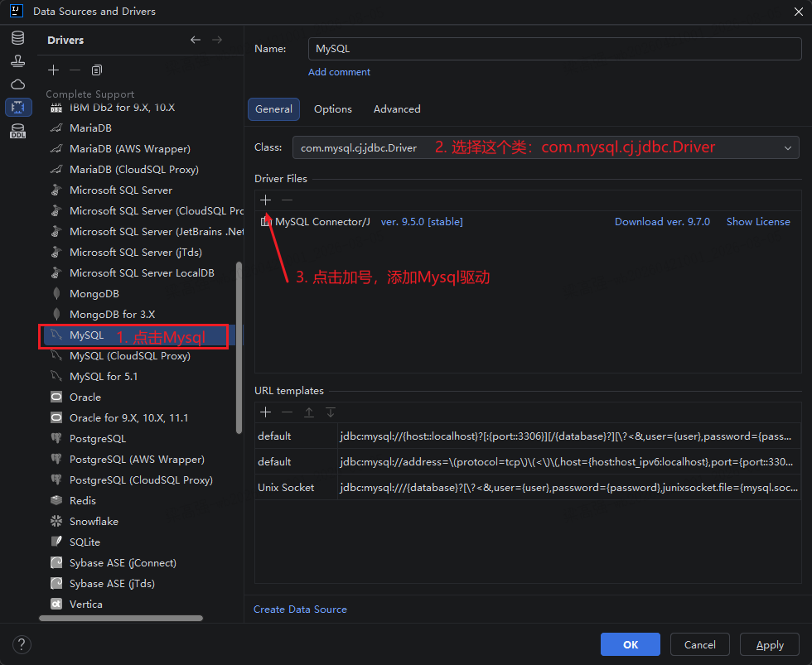The width and height of the screenshot is (812, 665).
Task: Click the Vertica driver icon
Action: pos(56,604)
